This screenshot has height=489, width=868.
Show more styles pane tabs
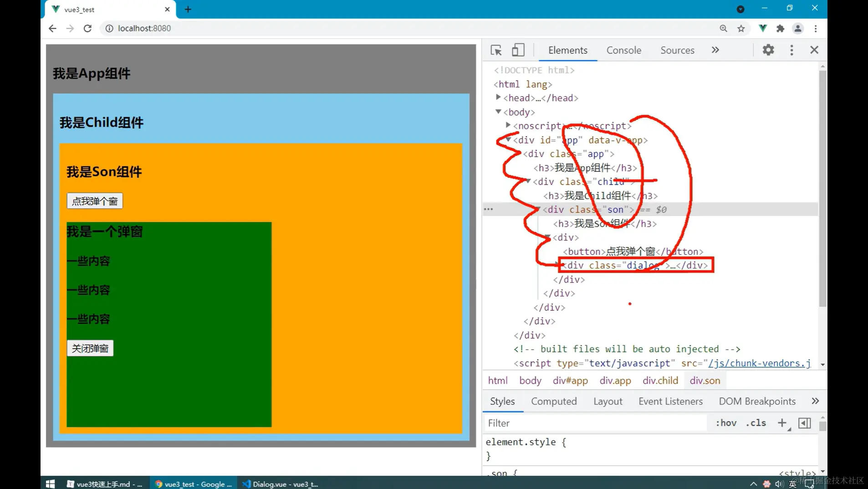(815, 401)
